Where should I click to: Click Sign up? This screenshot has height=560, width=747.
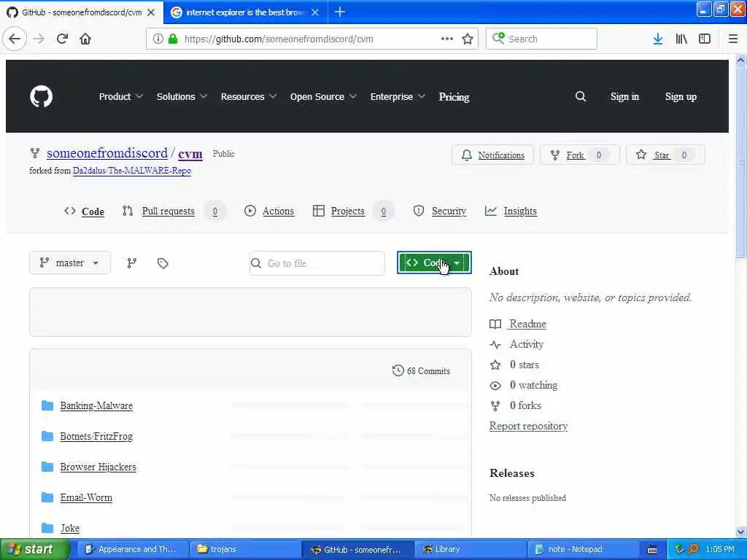681,97
